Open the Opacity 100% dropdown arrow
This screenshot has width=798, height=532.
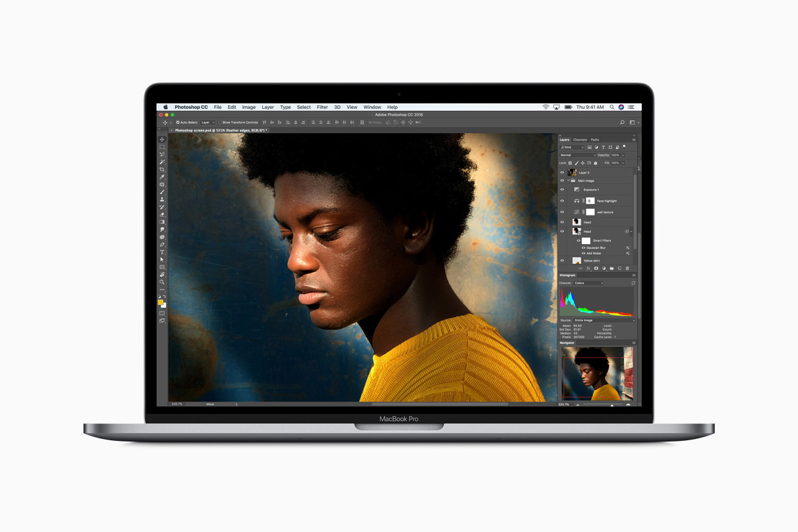623,155
